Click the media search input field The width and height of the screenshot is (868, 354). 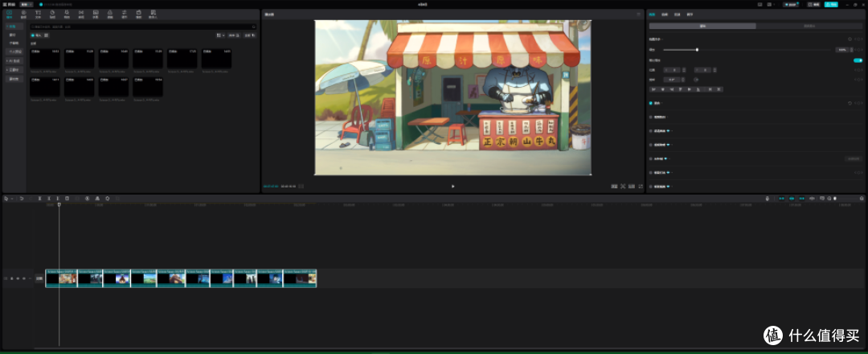click(141, 27)
